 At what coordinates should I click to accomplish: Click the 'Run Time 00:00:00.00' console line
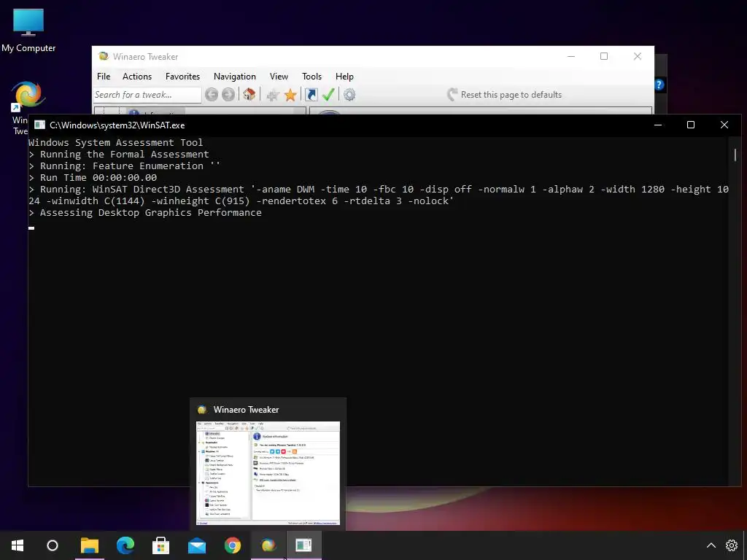(93, 177)
